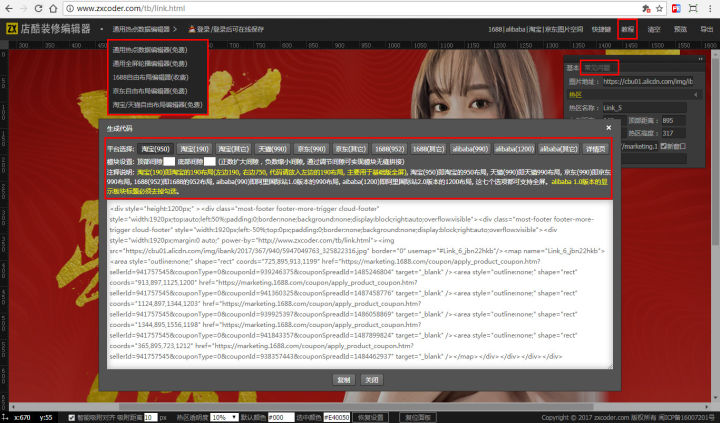This screenshot has height=423, width=720.
Task: Select the 京东(990) platform button
Action: pos(311,149)
